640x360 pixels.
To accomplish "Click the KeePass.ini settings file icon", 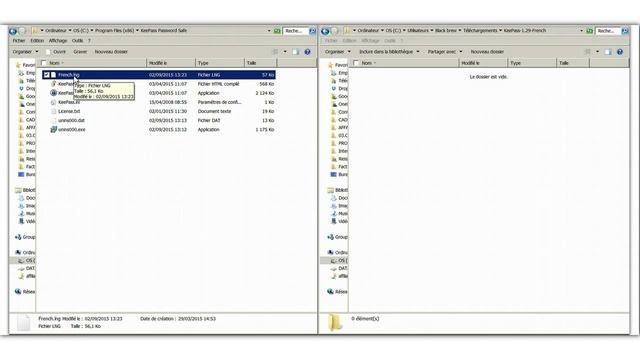I will [53, 102].
